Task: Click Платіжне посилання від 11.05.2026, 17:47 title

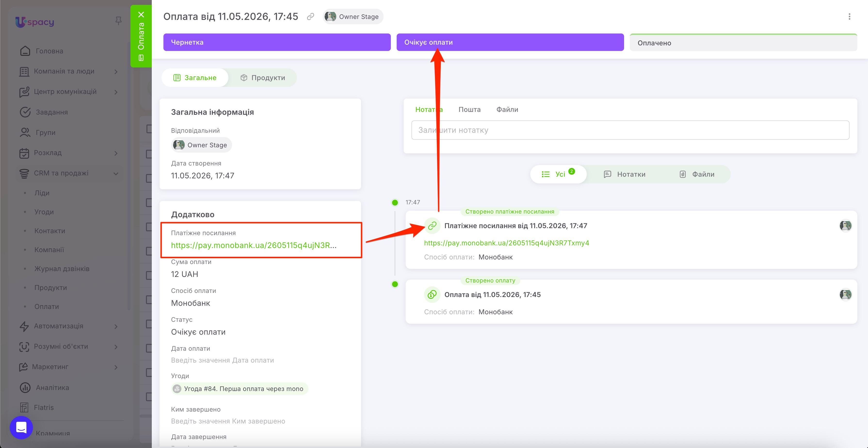Action: (515, 226)
